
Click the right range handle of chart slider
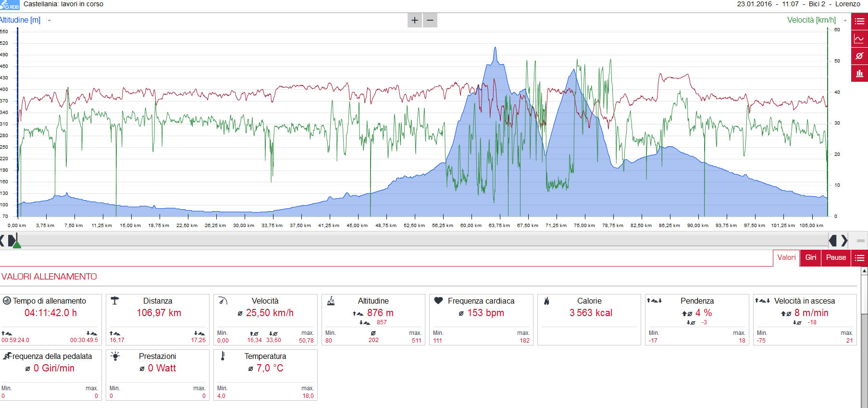[x=833, y=240]
